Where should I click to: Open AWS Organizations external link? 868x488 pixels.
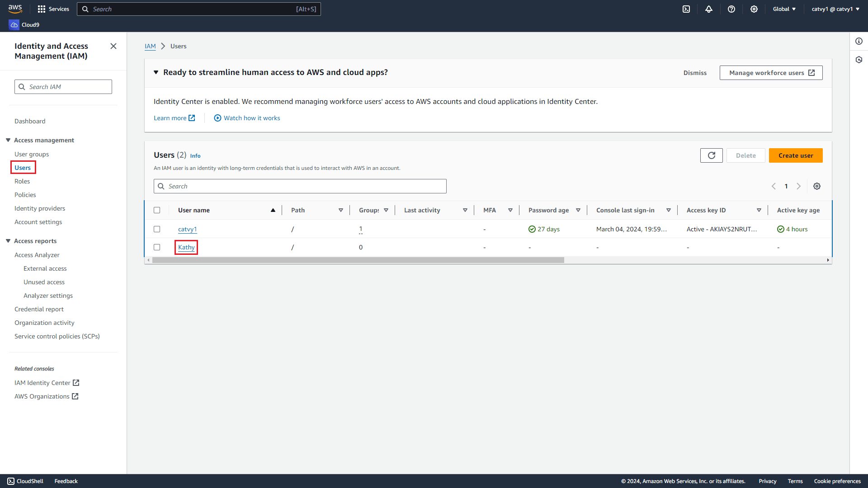[x=47, y=396]
